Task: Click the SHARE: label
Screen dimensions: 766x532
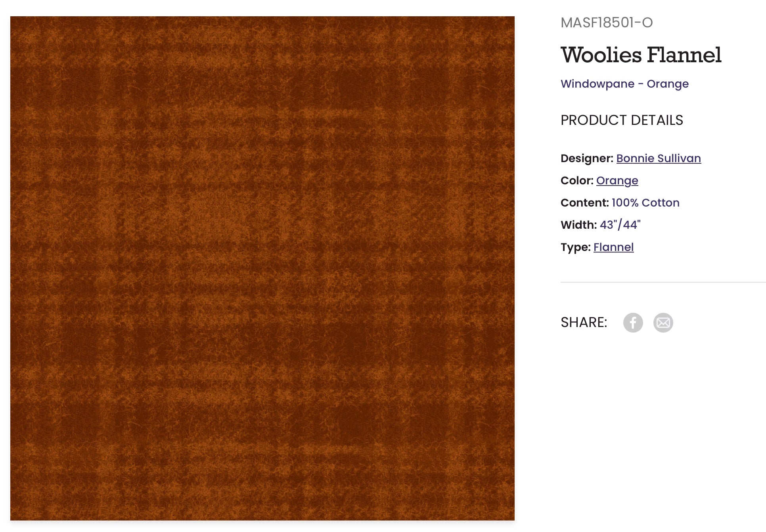Action: [x=584, y=322]
